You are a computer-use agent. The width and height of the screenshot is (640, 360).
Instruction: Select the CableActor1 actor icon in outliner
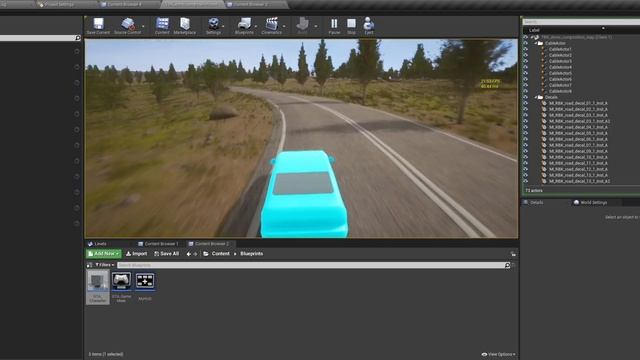[x=544, y=49]
